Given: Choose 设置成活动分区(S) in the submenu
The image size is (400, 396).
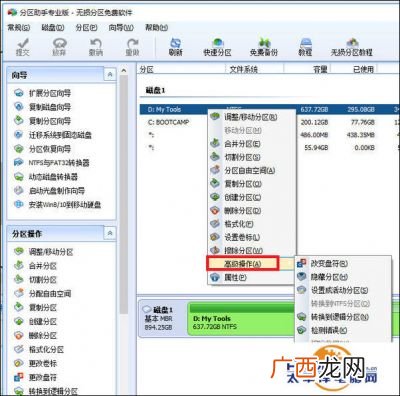Looking at the screenshot, I should 343,290.
